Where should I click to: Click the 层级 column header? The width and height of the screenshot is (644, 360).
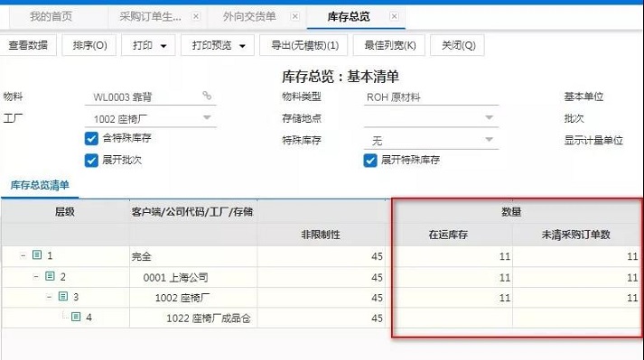(65, 212)
